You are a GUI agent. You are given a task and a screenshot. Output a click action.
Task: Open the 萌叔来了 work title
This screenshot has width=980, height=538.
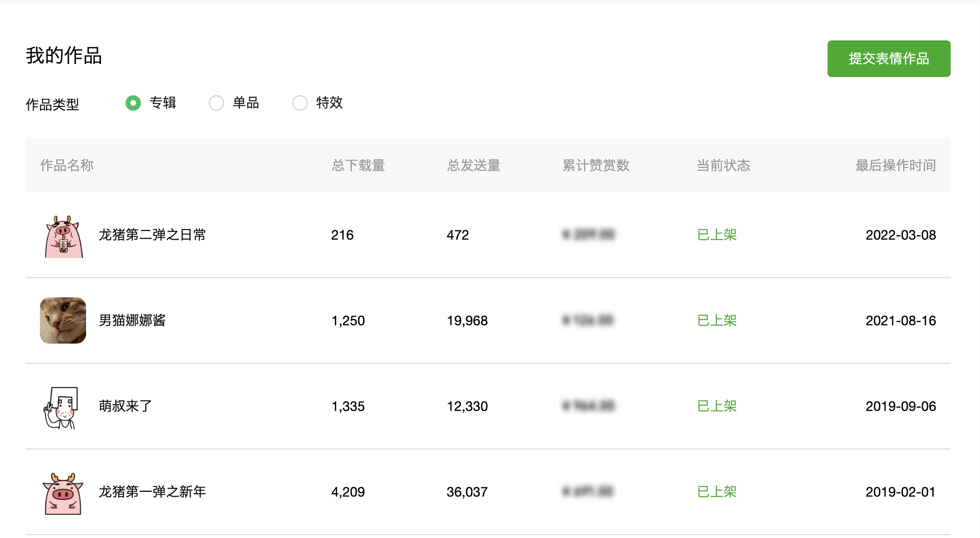pos(126,406)
